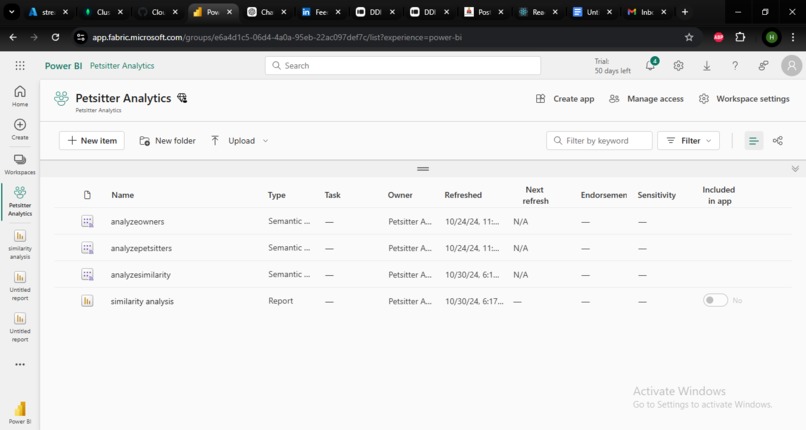This screenshot has width=806, height=430.
Task: Bookmark this page with the star icon
Action: (689, 37)
